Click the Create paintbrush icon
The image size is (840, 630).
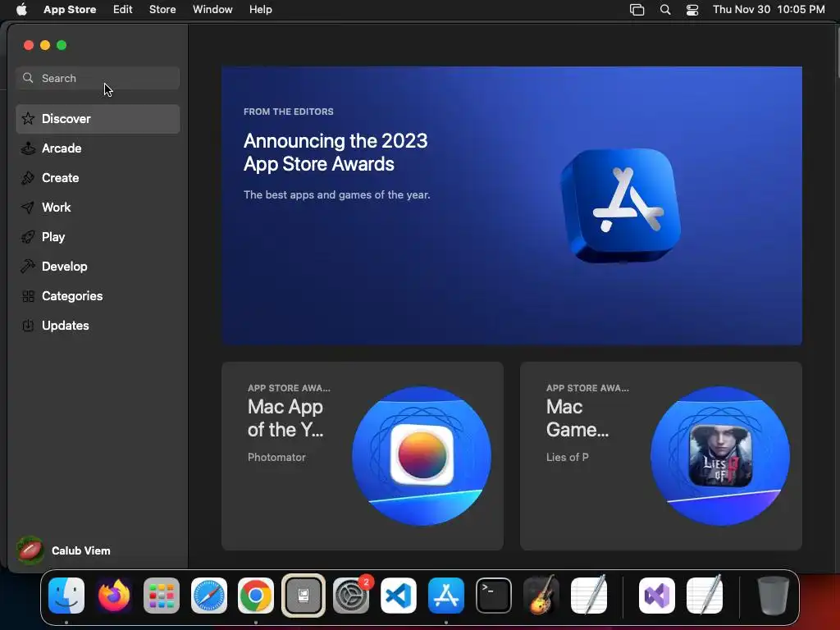(x=28, y=178)
